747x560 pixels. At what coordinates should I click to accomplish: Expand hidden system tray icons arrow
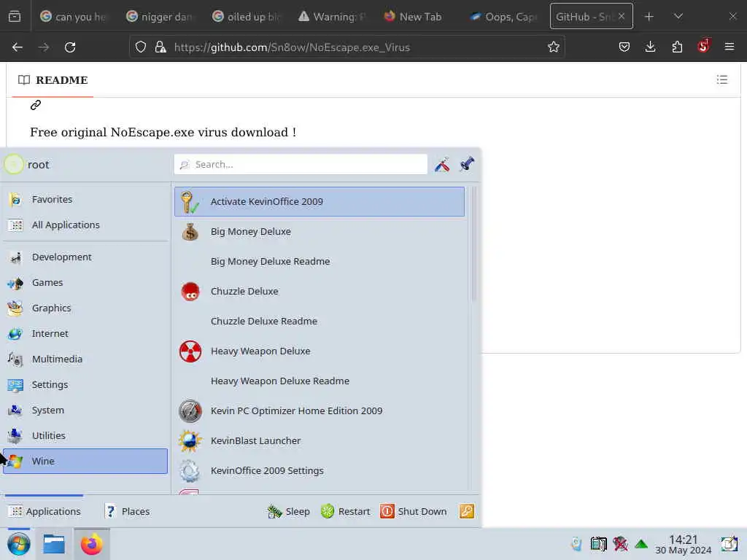click(641, 544)
